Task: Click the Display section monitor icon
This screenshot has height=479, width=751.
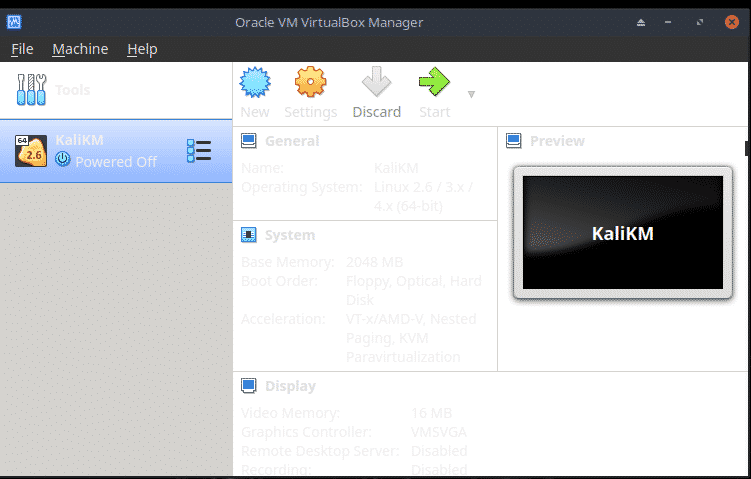Action: pos(249,386)
